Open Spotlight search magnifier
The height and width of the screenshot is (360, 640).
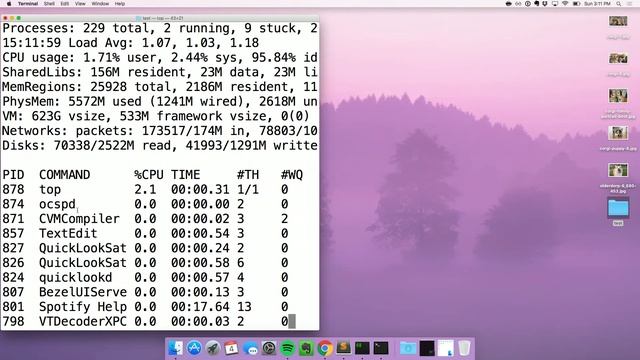coord(619,4)
